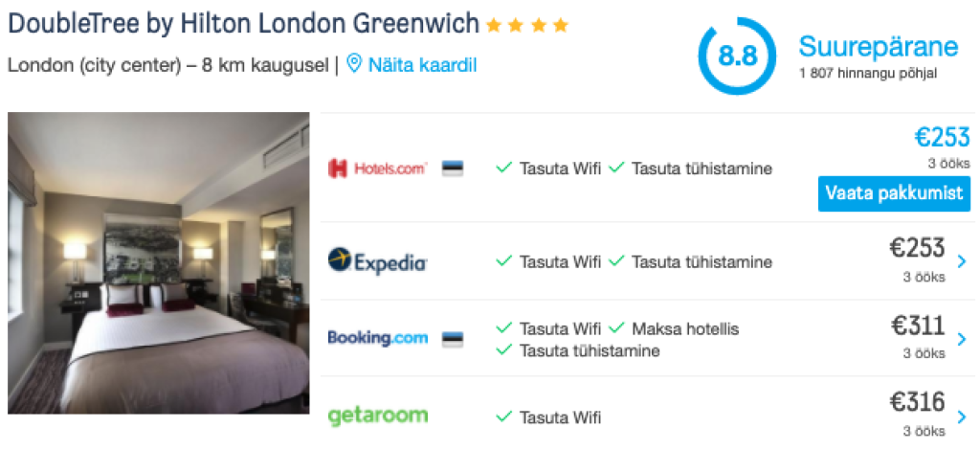Open the Booking.com offer with its chevron arrow
Image resolution: width=980 pixels, height=450 pixels.
[x=961, y=339]
